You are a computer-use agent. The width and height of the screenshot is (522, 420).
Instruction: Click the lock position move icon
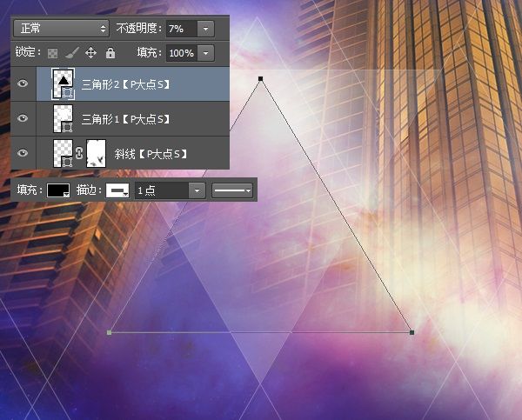pyautogui.click(x=90, y=52)
